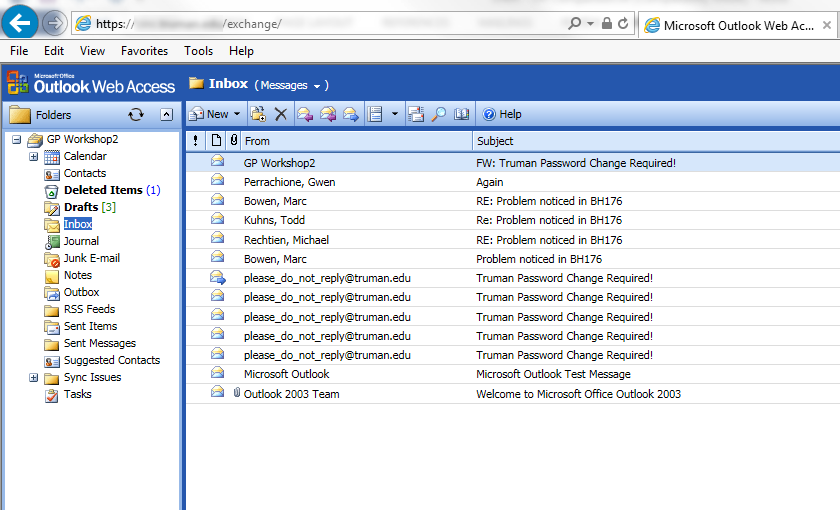The width and height of the screenshot is (840, 510).
Task: Delete the selected message with X icon
Action: coord(281,114)
